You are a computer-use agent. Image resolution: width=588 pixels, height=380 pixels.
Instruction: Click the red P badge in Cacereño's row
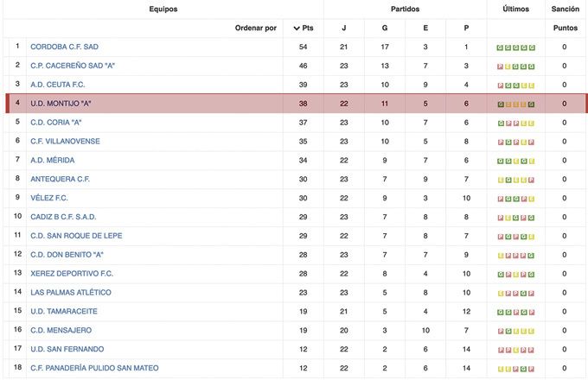[500, 66]
